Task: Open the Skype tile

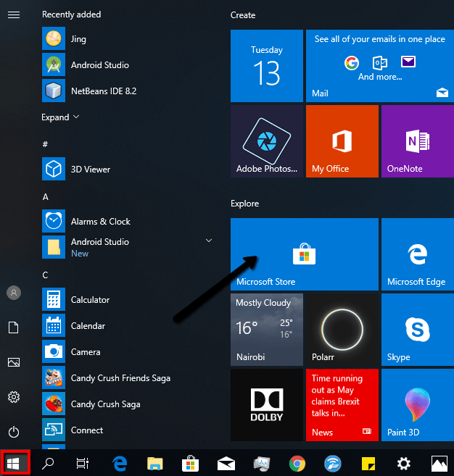Action: 418,330
